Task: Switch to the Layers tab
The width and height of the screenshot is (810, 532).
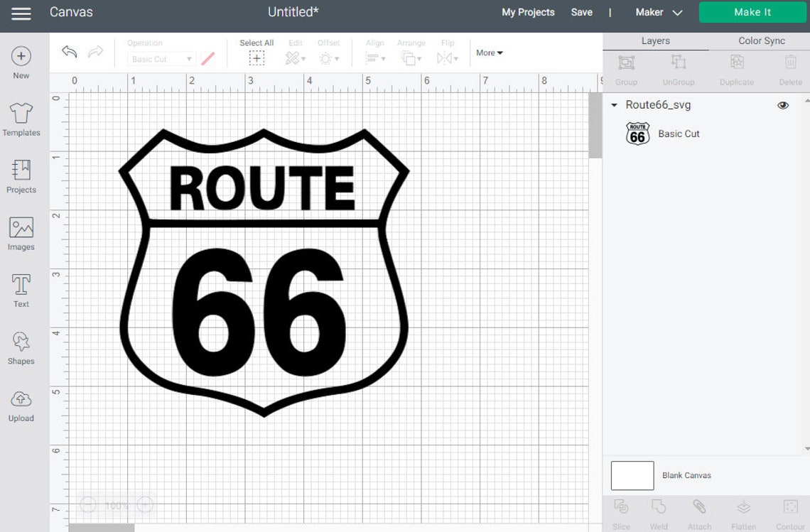Action: click(x=654, y=40)
